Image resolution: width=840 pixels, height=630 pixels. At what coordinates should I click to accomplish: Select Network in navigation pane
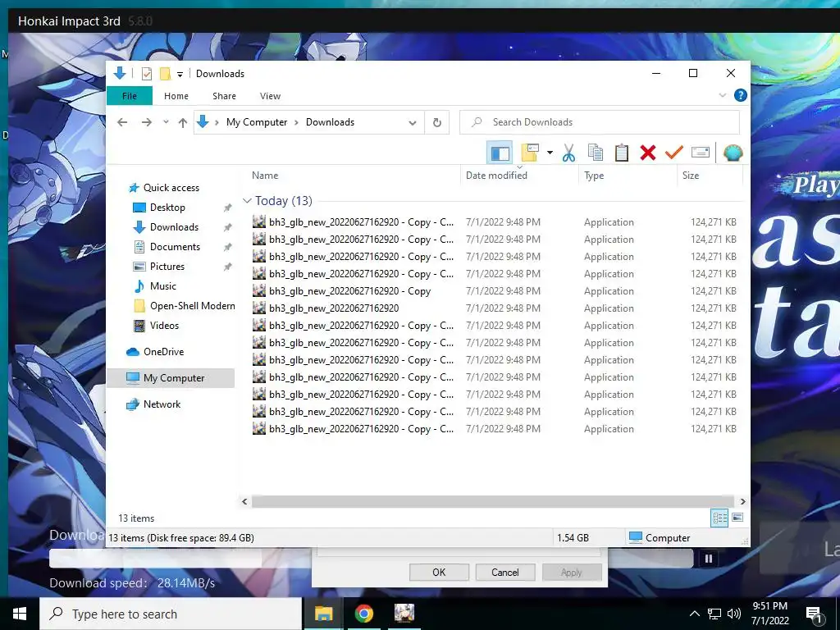(x=162, y=404)
